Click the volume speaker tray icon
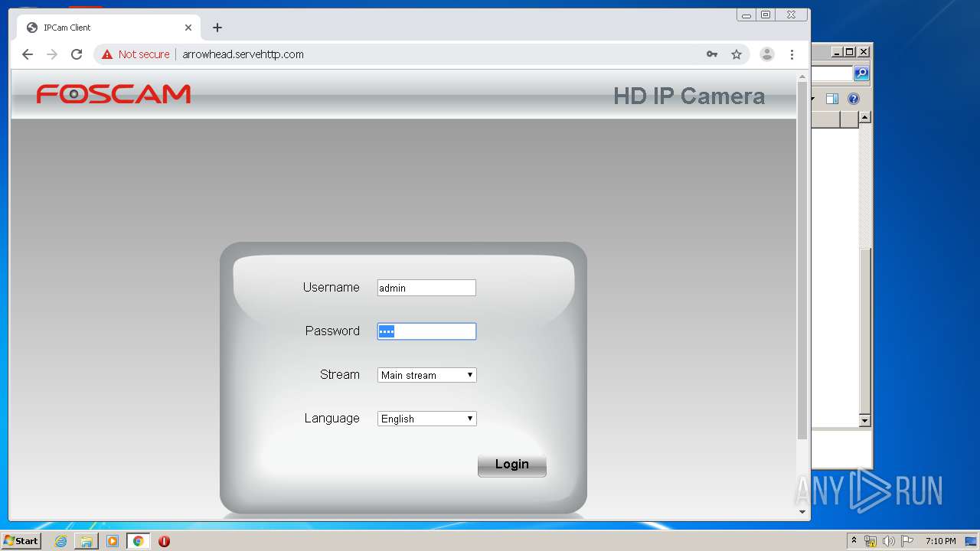 point(889,541)
